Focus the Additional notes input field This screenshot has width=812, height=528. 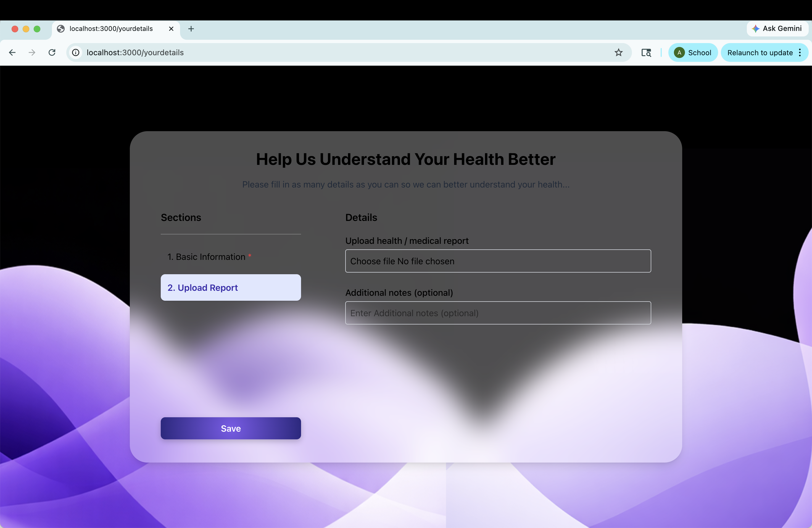click(x=498, y=313)
